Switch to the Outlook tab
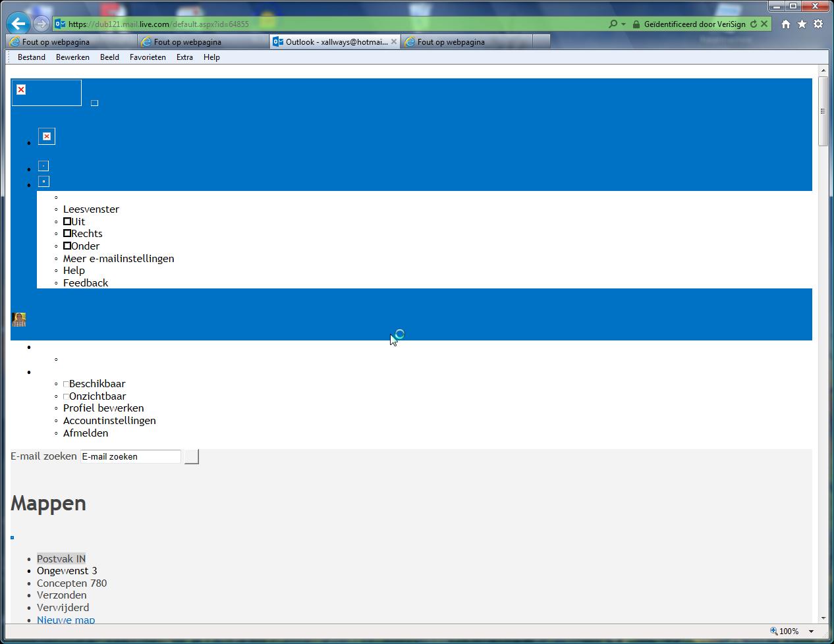Viewport: 834px width, 644px height. pos(335,41)
